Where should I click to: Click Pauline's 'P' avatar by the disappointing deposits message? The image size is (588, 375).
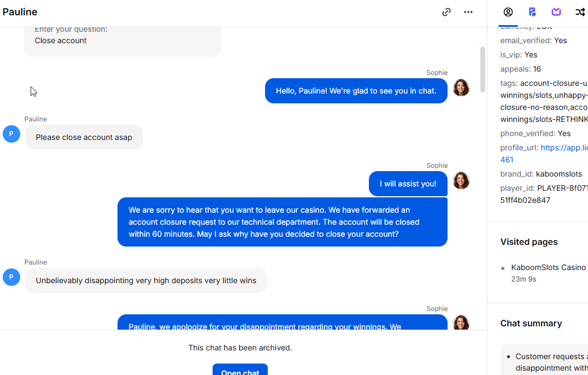tap(11, 277)
